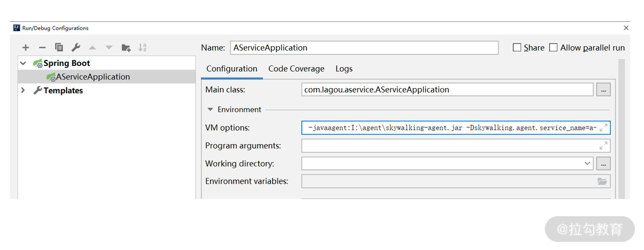Switch to the Configuration tab

click(x=232, y=69)
